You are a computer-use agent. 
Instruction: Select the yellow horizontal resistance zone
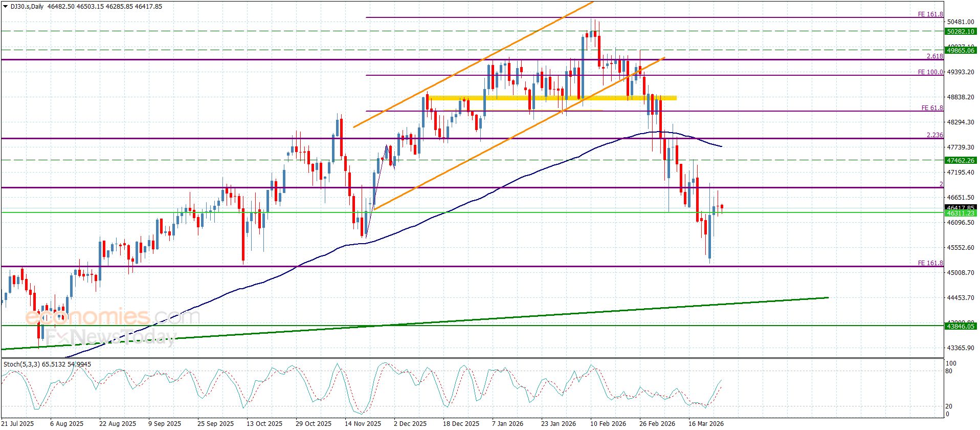pos(552,98)
